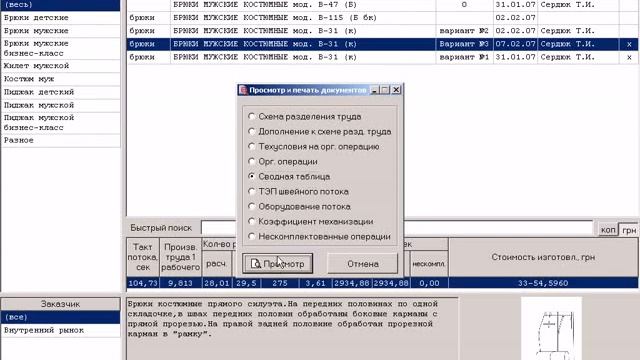Select the 'Сводная таблица' radio button
The image size is (640, 360).
coord(289,177)
